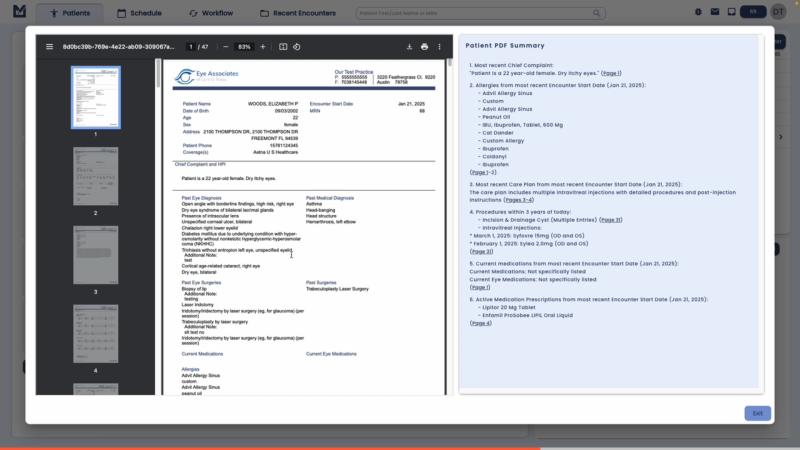Viewport: 800px width, 450px height.
Task: Click Current Eye Medications heading in PDF
Action: tap(331, 354)
